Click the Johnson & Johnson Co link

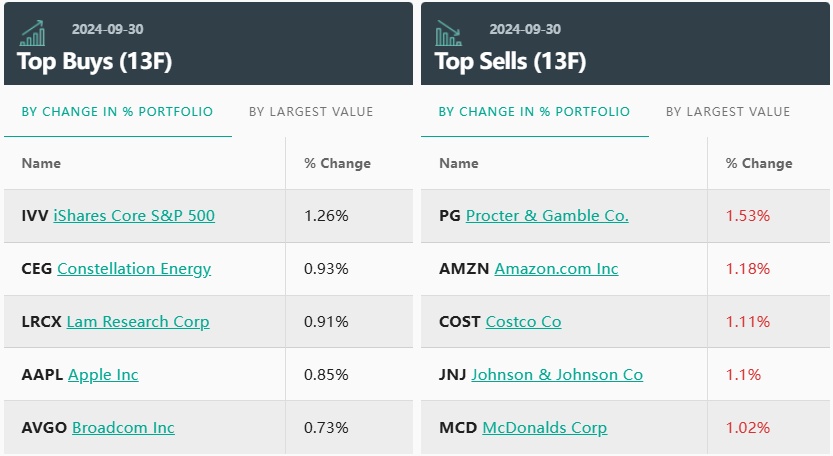(x=557, y=375)
